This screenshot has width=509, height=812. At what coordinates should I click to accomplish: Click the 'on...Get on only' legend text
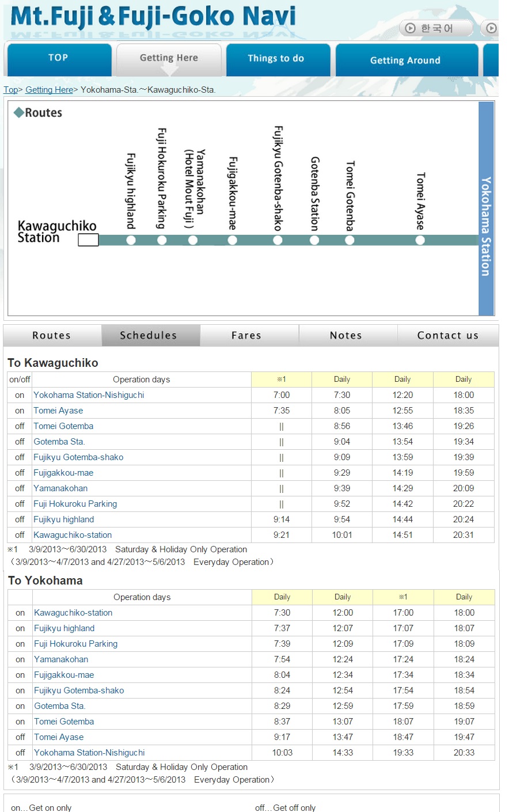(x=41, y=807)
